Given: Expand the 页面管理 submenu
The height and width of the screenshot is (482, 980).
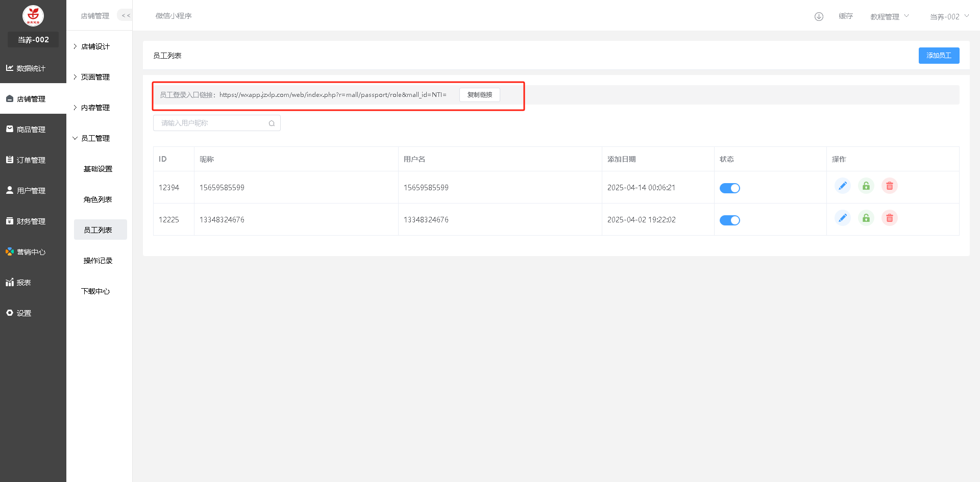Looking at the screenshot, I should click(x=95, y=77).
